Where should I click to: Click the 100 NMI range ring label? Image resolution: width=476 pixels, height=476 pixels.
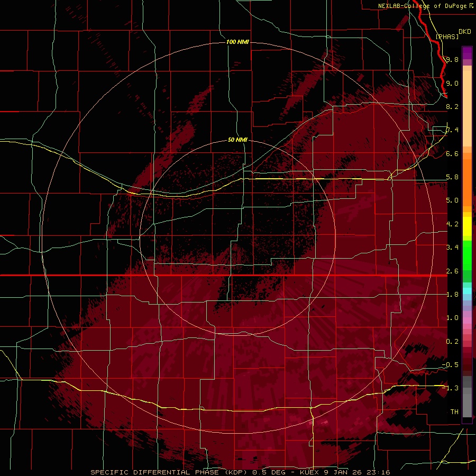pyautogui.click(x=237, y=42)
